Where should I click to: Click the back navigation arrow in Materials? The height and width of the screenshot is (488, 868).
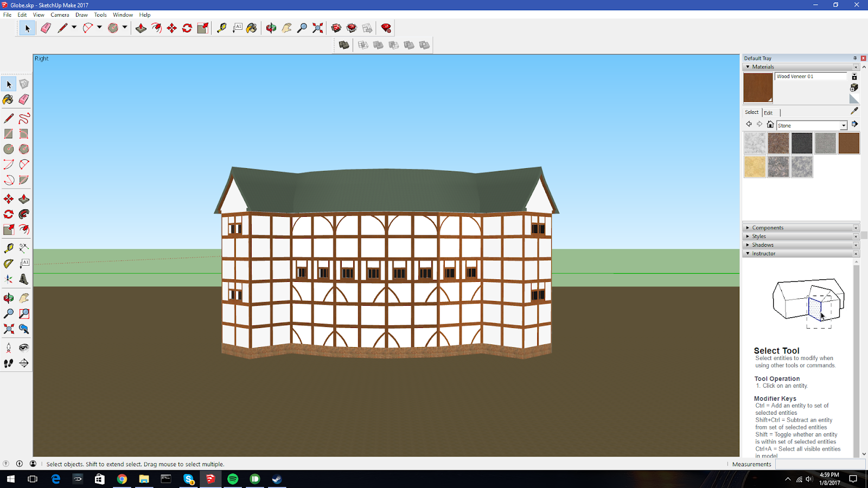pos(749,124)
